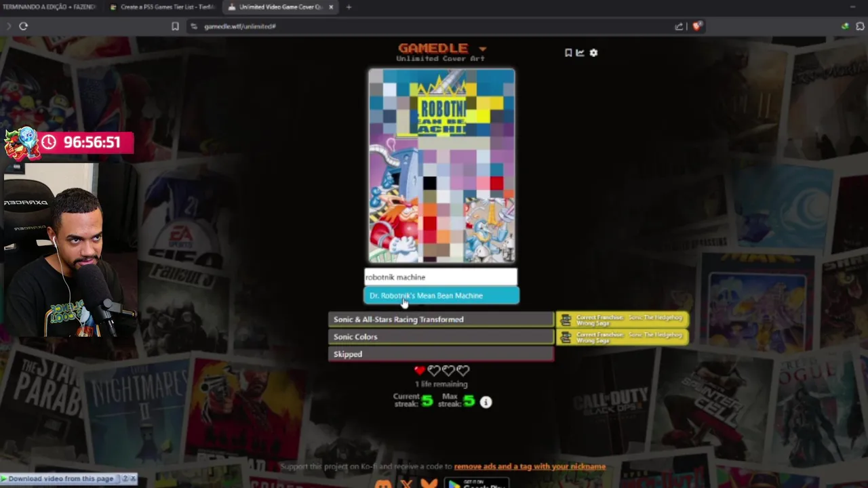Open the Discord icon link
This screenshot has height=488, width=868.
(383, 484)
